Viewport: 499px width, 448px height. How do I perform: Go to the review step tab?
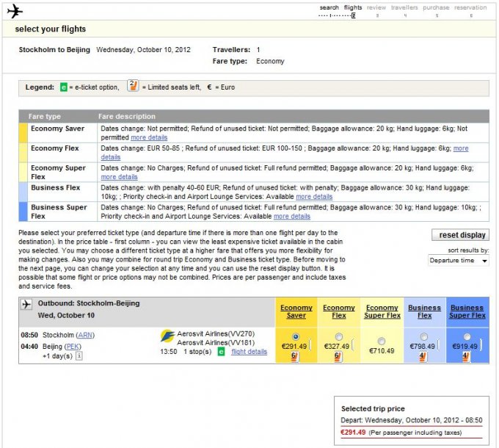(x=376, y=8)
